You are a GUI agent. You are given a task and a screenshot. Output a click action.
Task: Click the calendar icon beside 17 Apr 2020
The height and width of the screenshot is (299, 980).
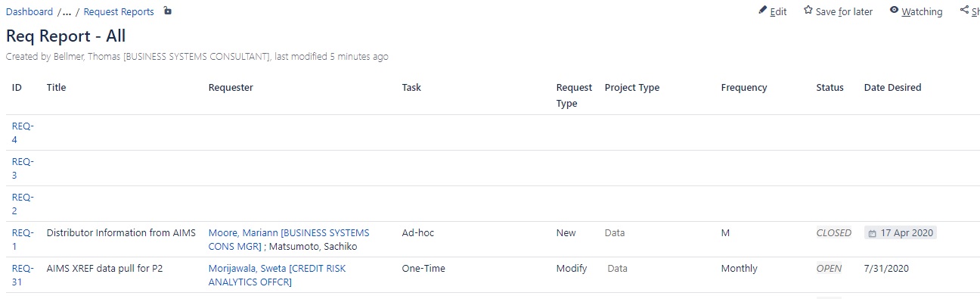click(x=873, y=233)
